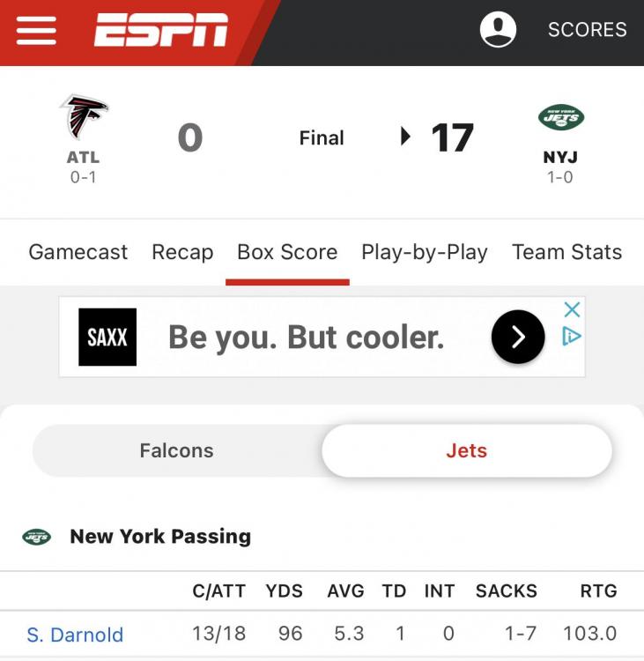
Task: Tap the NYJ team abbreviation
Action: pos(560,158)
